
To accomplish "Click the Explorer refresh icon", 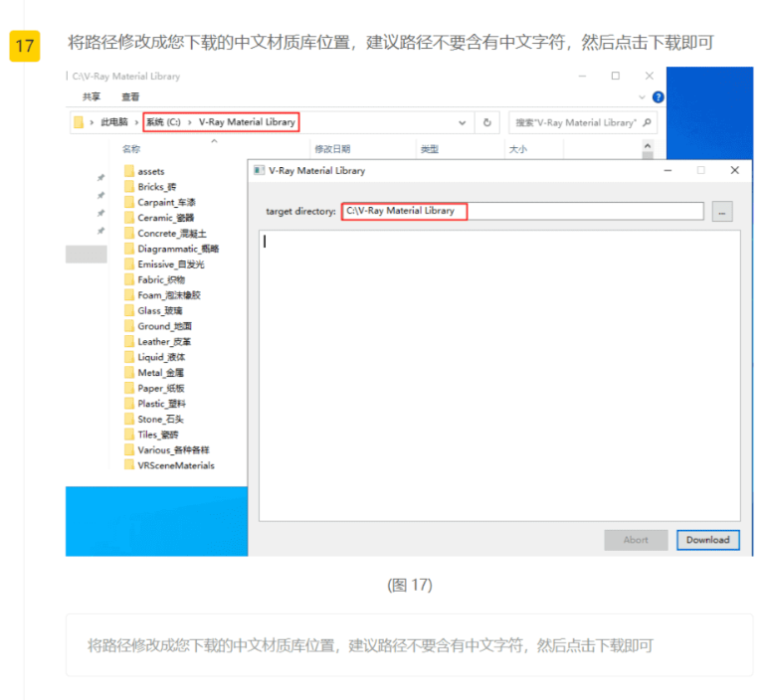I will 487,122.
